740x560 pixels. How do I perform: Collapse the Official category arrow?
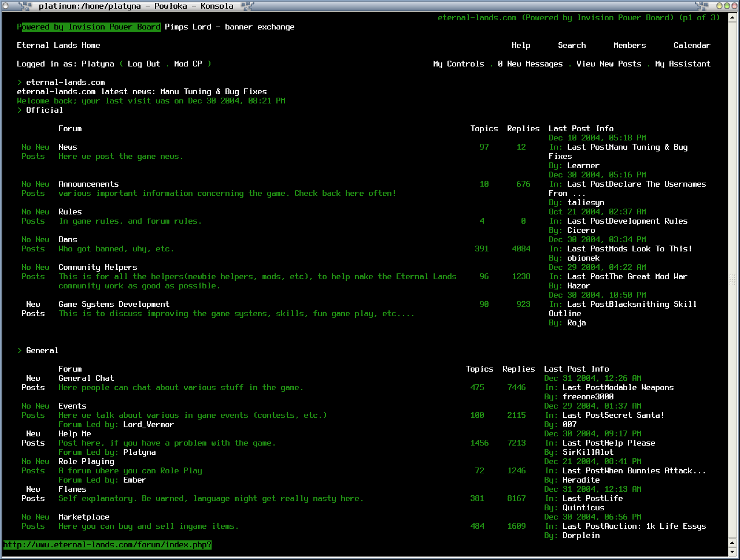coord(20,110)
